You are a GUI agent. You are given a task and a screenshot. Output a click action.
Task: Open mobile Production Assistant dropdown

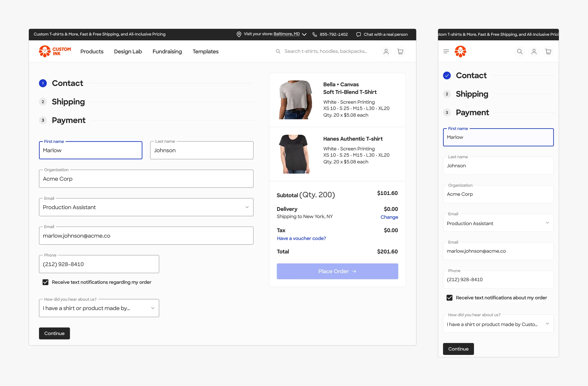(x=498, y=223)
